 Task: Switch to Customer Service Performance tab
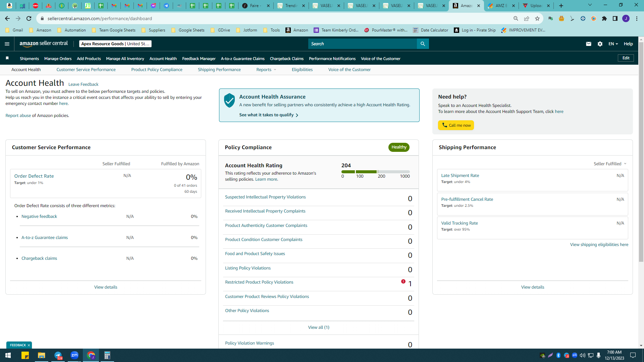point(86,70)
